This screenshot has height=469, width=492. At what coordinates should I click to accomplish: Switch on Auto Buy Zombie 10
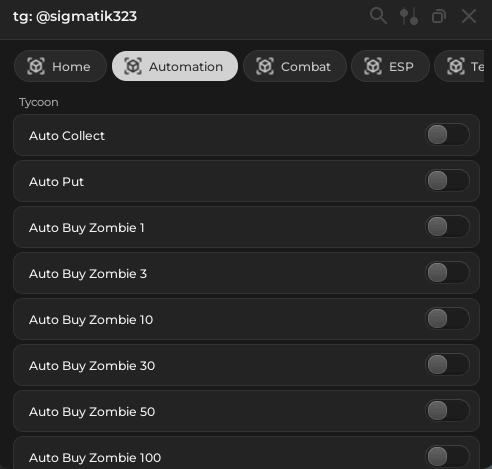point(447,319)
